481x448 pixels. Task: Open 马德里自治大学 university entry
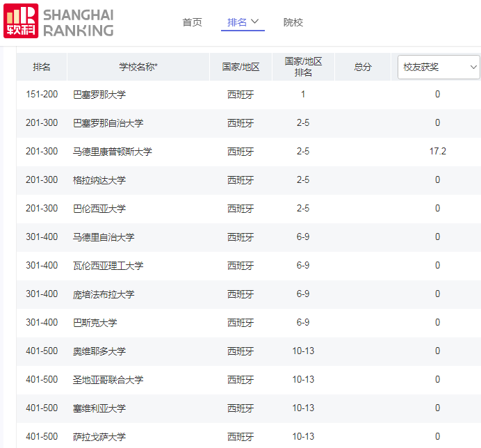104,237
